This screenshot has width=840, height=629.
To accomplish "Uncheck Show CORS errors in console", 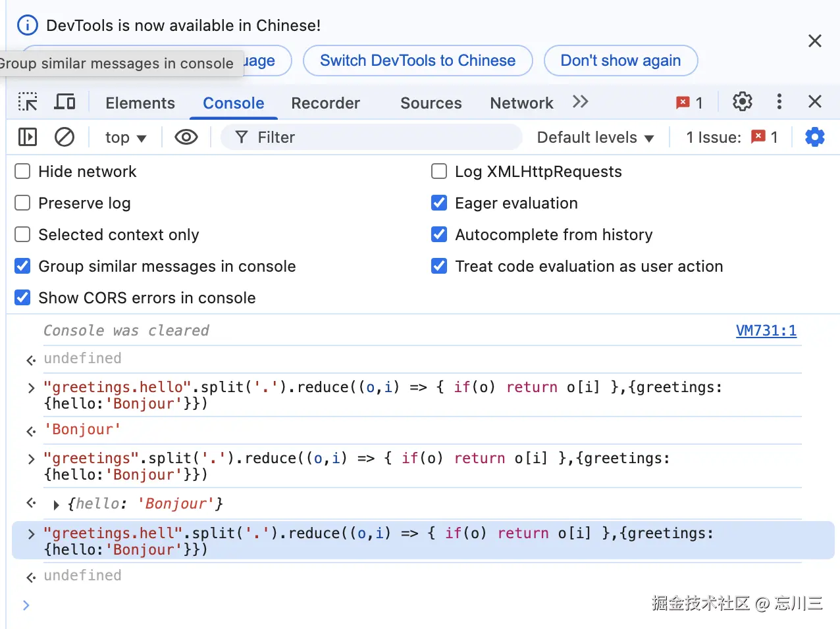I will click(22, 298).
